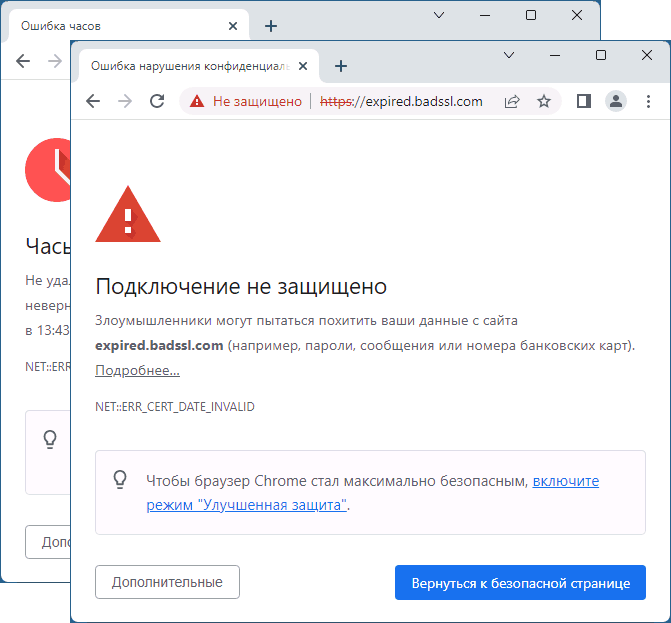
Task: Click the bold expired.badssl.com domain text
Action: 159,345
